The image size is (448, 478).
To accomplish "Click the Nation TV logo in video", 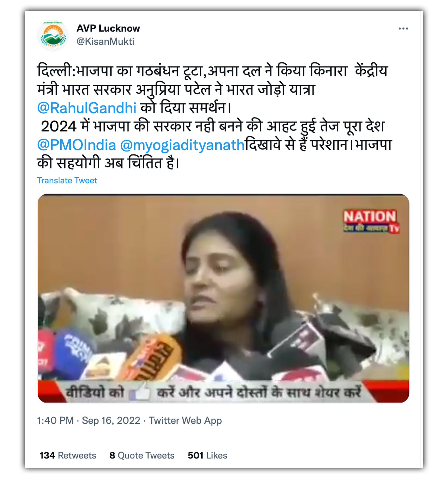I will coord(371,221).
